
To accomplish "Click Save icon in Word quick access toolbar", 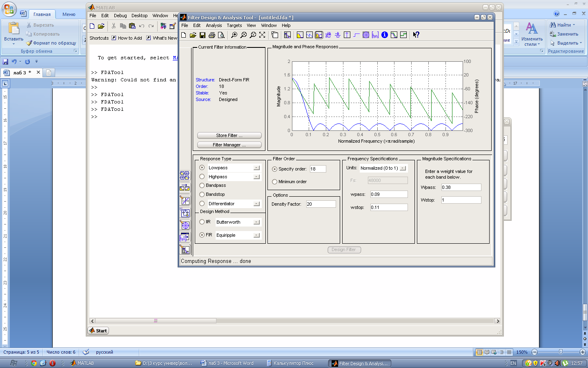I will [x=5, y=62].
